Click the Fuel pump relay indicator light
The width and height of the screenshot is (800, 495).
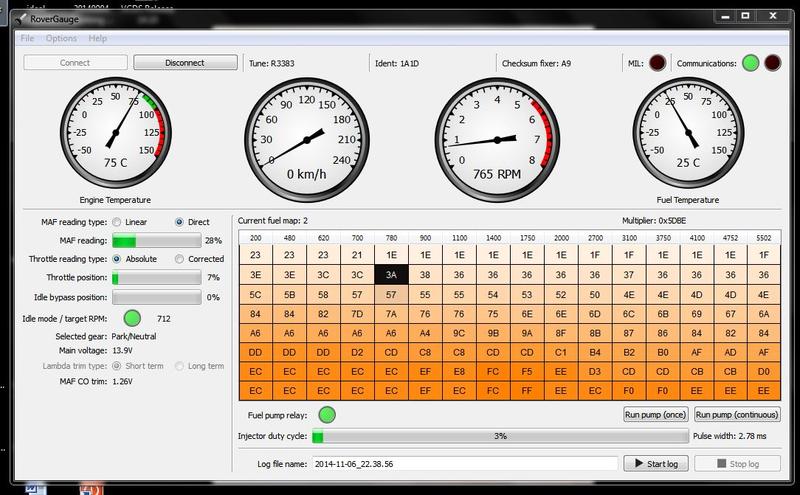point(327,414)
